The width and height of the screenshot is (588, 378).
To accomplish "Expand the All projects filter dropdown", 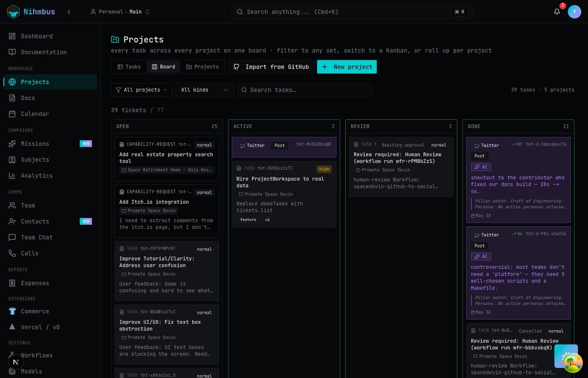I will click(x=142, y=90).
